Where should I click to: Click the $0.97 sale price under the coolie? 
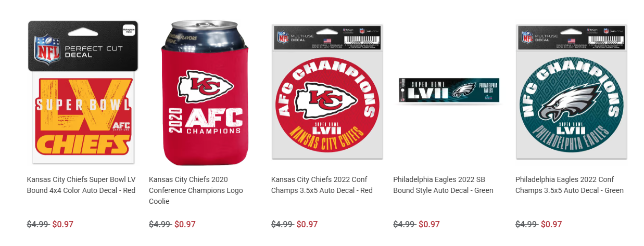[185, 224]
